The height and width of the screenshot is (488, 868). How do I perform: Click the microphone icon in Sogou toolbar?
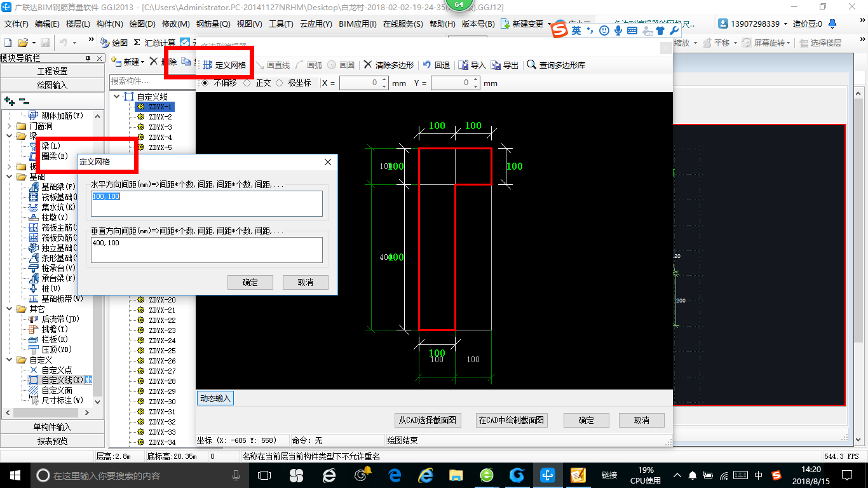618,30
